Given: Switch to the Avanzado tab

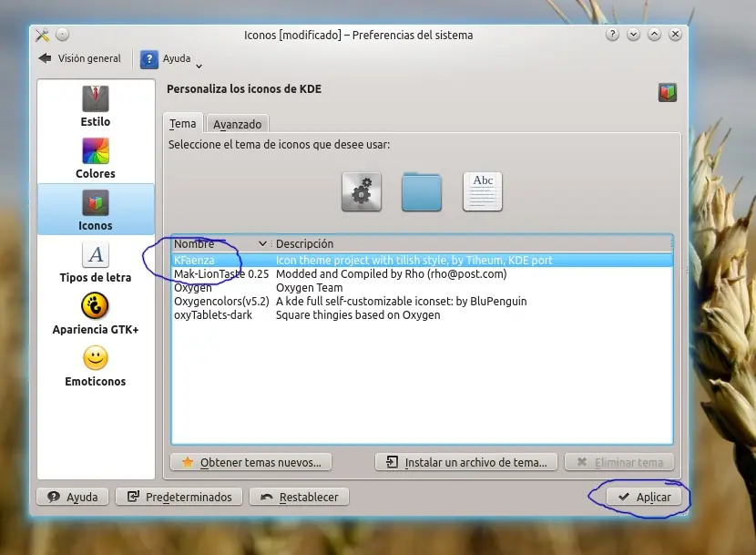Looking at the screenshot, I should click(x=237, y=124).
